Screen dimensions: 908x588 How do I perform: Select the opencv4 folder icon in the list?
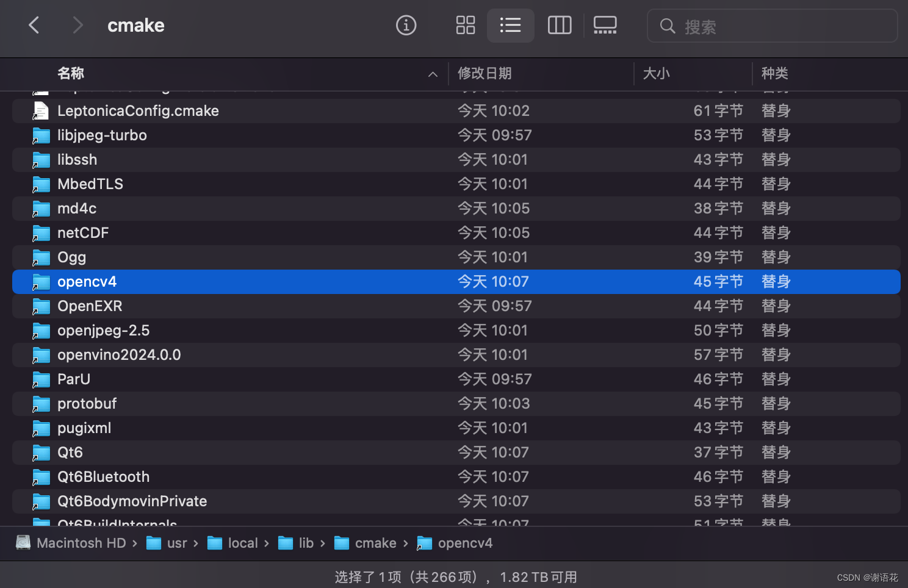tap(41, 282)
